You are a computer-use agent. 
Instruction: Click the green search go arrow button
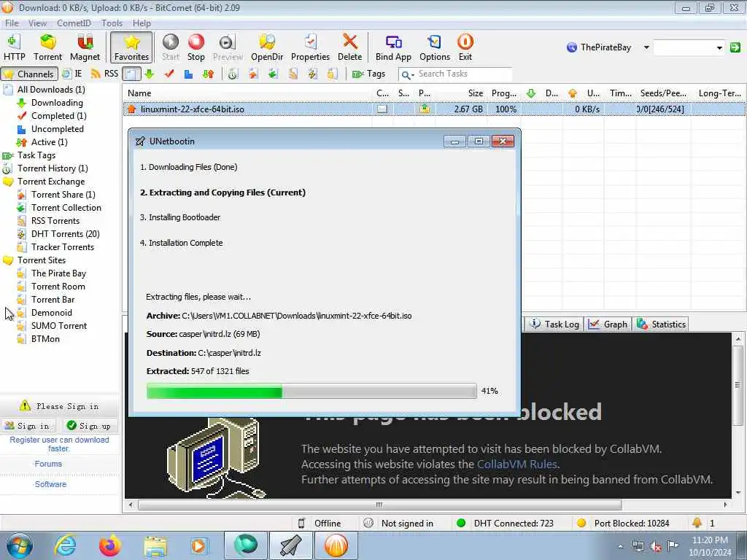pos(735,47)
